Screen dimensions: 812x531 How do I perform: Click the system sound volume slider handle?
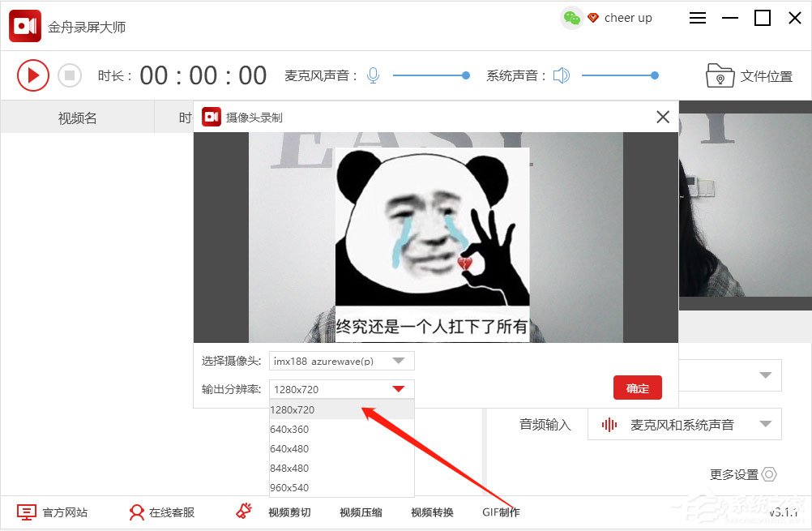pos(654,75)
